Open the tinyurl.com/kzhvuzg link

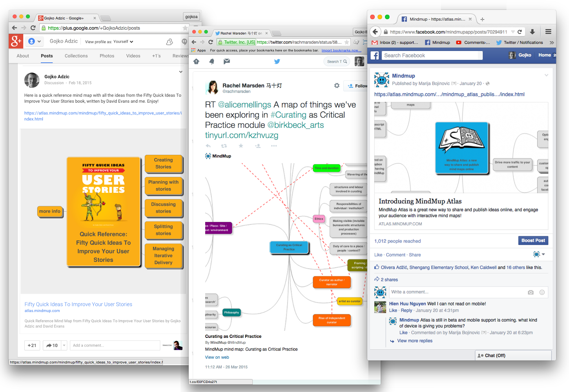pyautogui.click(x=242, y=135)
